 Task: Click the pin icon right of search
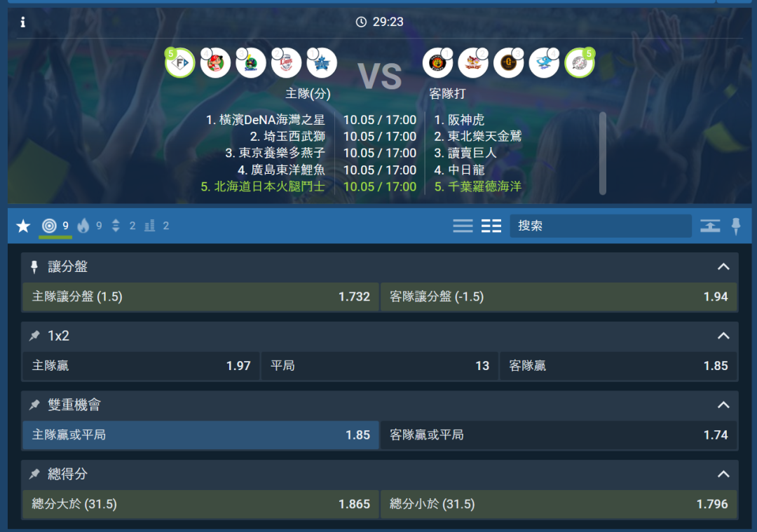[736, 226]
